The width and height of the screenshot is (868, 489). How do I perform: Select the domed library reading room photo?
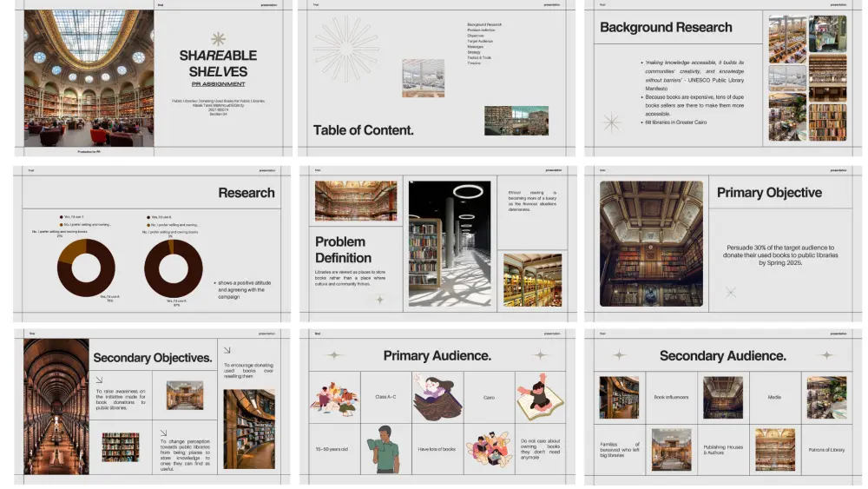click(x=89, y=78)
